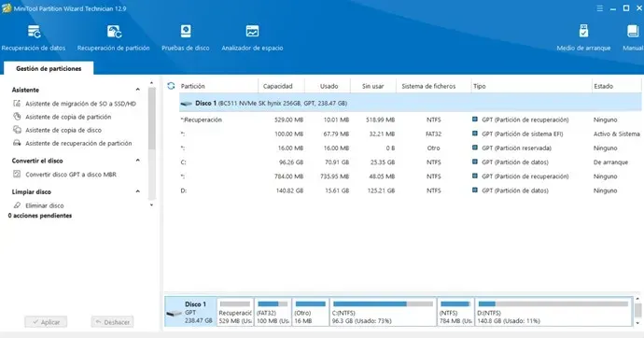The image size is (644, 338).
Task: Click the 125.21 GB unused cell
Action: pos(381,190)
